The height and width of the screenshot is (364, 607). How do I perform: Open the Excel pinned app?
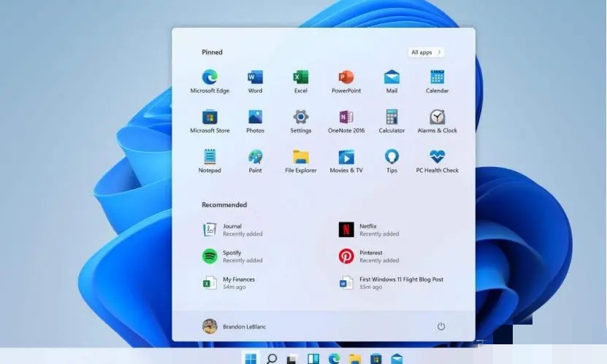(x=301, y=82)
